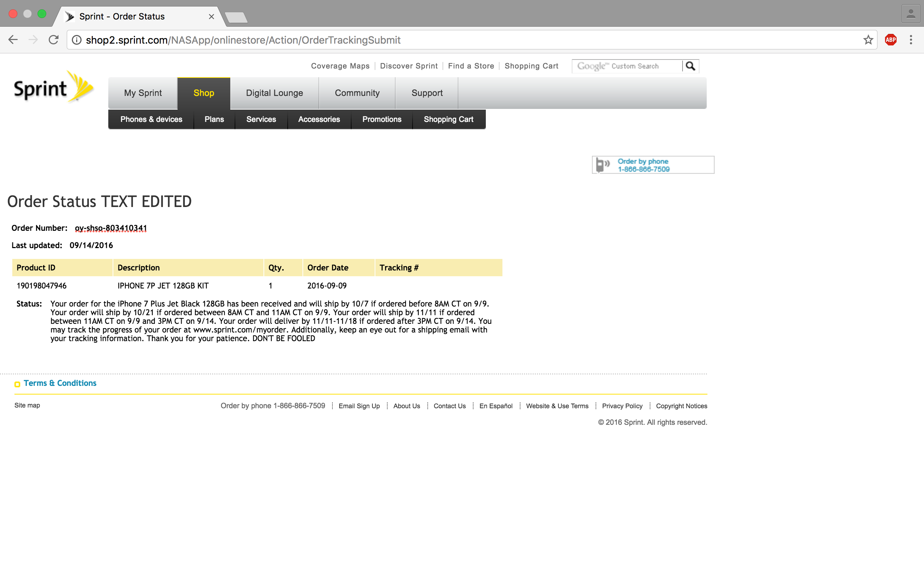Click the address bar URL
The width and height of the screenshot is (924, 577).
click(x=243, y=40)
